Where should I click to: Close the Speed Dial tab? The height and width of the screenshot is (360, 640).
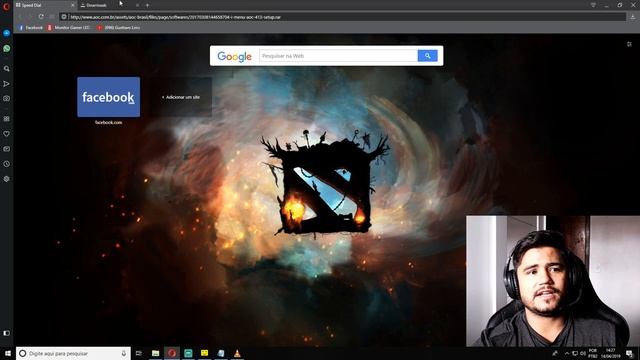73,5
